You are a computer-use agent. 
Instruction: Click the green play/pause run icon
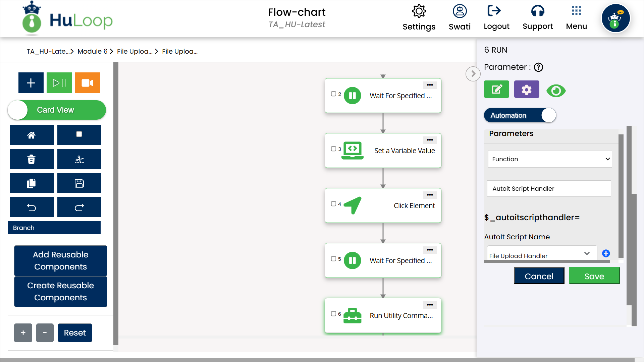click(59, 83)
